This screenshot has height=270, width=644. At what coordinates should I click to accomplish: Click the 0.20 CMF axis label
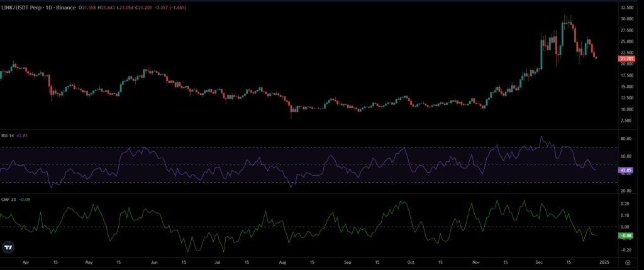coord(625,203)
